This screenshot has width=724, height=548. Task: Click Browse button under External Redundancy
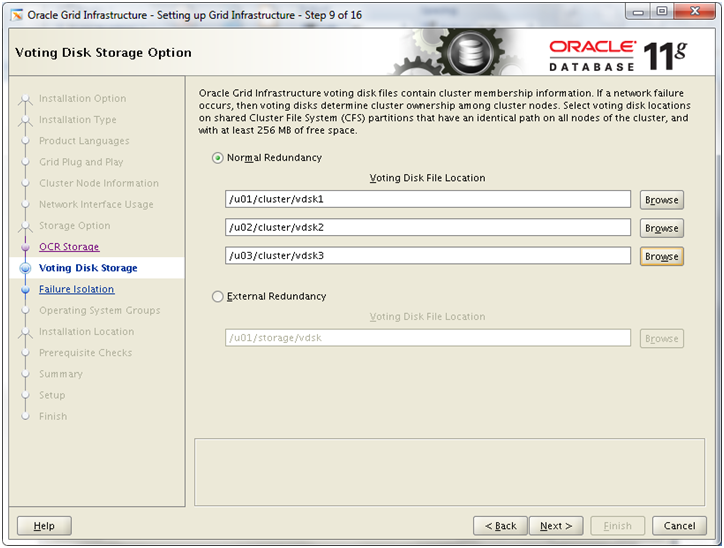click(661, 338)
